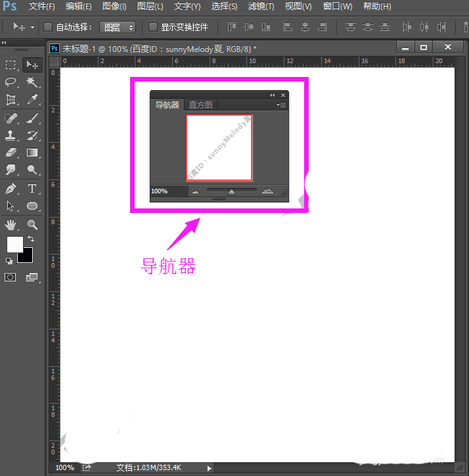Open the Navigator panel options menu
Viewport: 469px width, 476px height.
click(281, 105)
